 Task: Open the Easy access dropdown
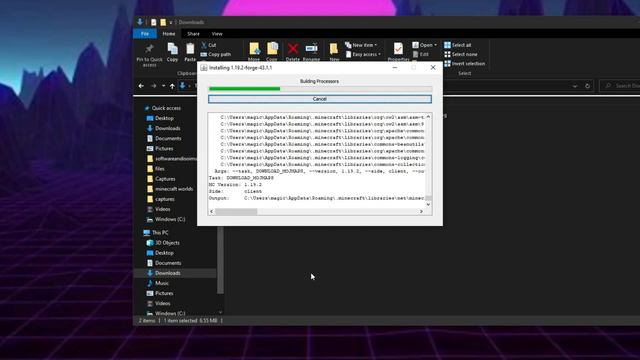(363, 54)
